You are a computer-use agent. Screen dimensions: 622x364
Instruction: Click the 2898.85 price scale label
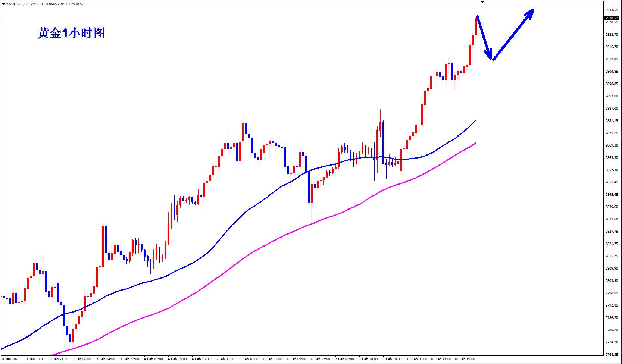(x=612, y=84)
